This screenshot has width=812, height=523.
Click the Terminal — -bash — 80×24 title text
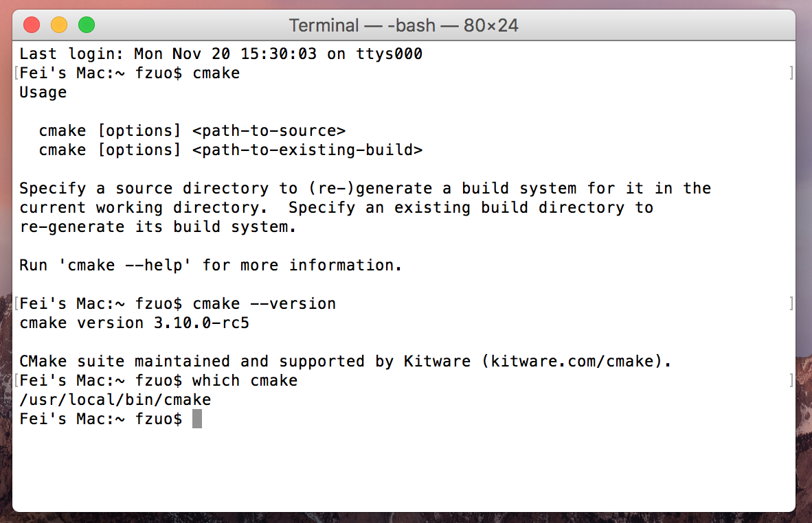click(403, 25)
